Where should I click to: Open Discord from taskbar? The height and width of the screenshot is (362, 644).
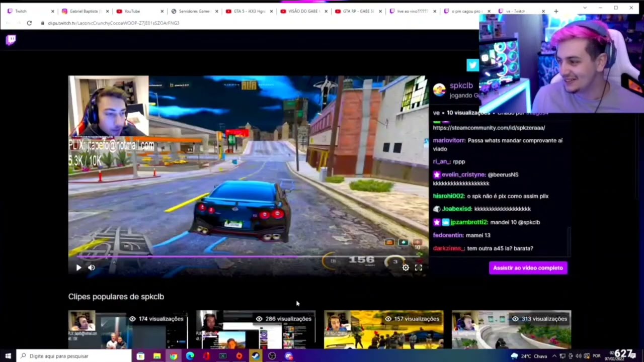(289, 356)
